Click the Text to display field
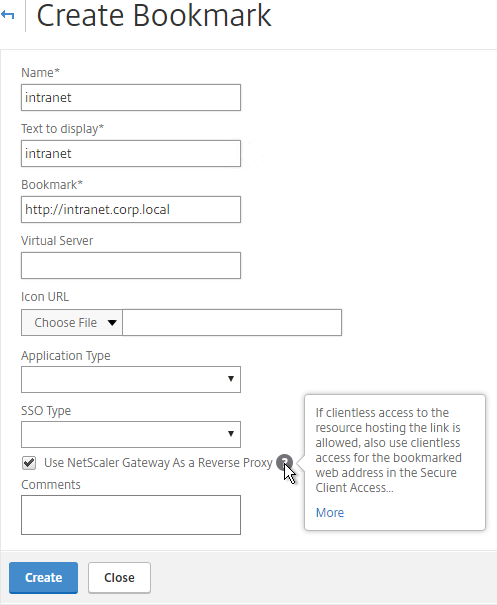Image resolution: width=497 pixels, height=605 pixels. [131, 154]
